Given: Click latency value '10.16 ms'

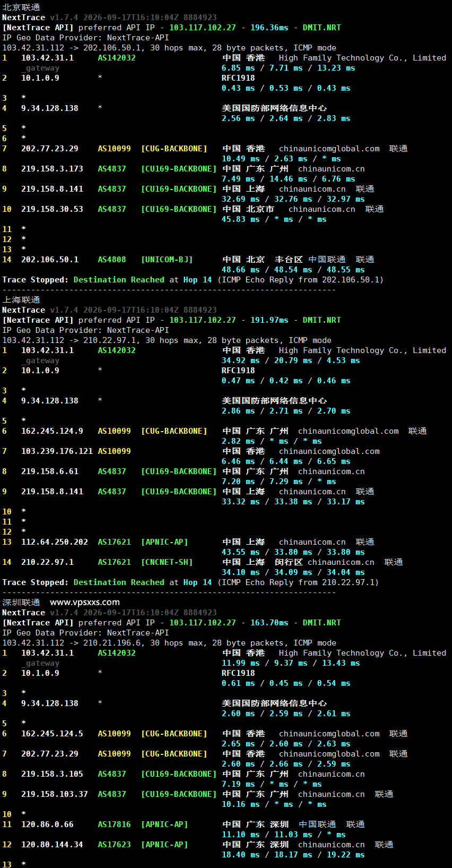Looking at the screenshot, I should point(241,804).
